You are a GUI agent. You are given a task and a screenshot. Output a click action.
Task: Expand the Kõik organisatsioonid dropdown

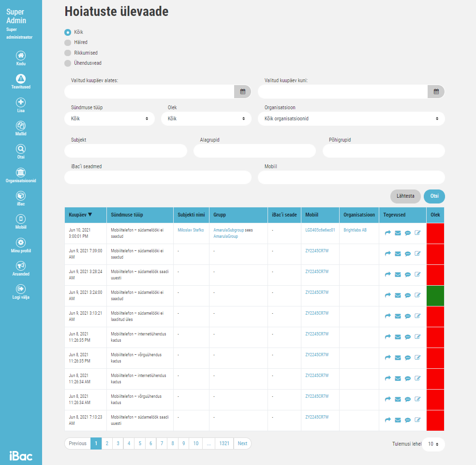[x=351, y=118]
